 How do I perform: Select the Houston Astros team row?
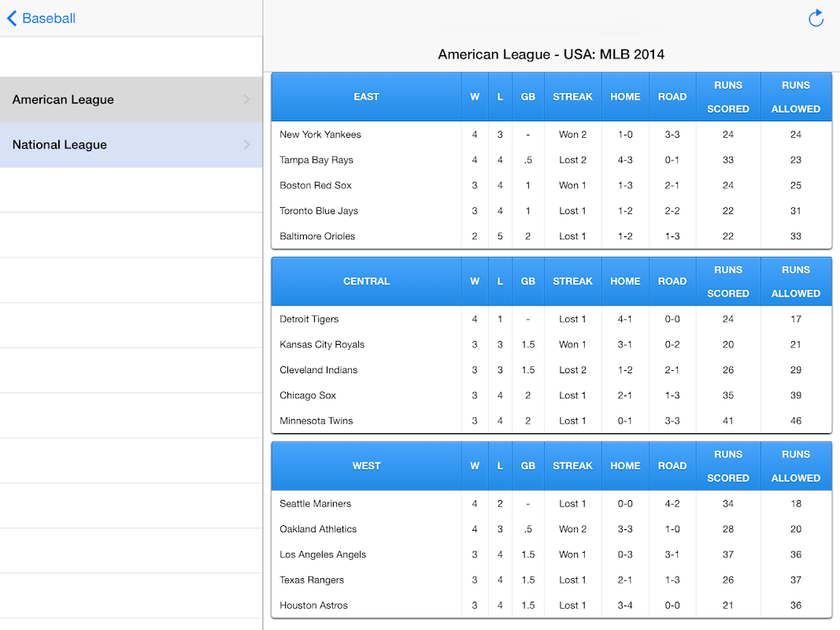click(552, 606)
